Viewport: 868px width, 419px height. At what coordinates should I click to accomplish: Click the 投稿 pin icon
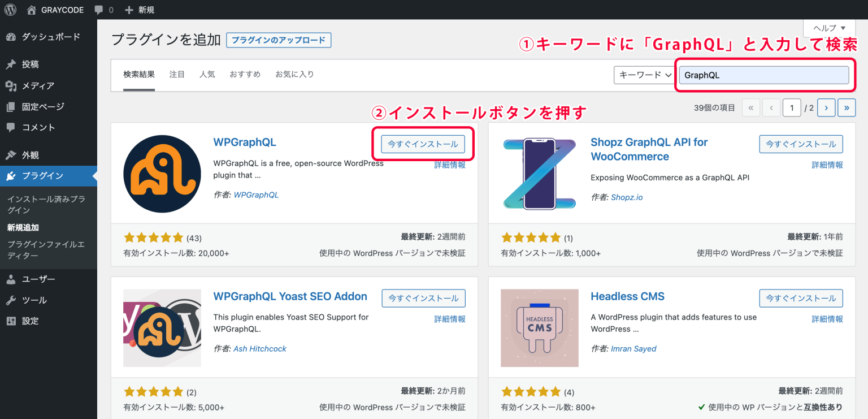point(11,64)
